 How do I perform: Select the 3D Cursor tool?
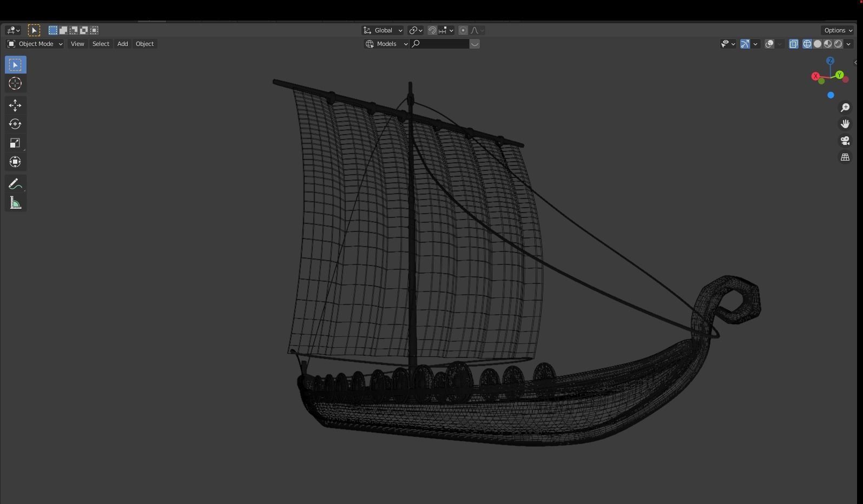[15, 83]
